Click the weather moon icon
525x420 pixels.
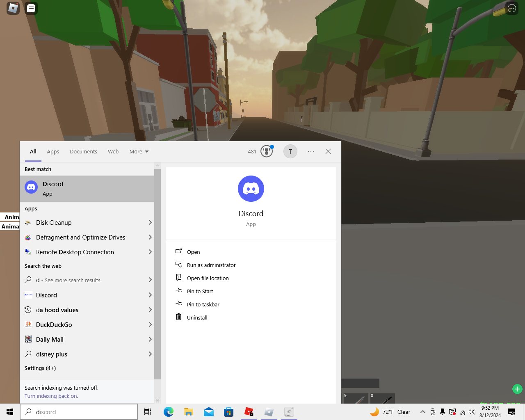tap(374, 412)
